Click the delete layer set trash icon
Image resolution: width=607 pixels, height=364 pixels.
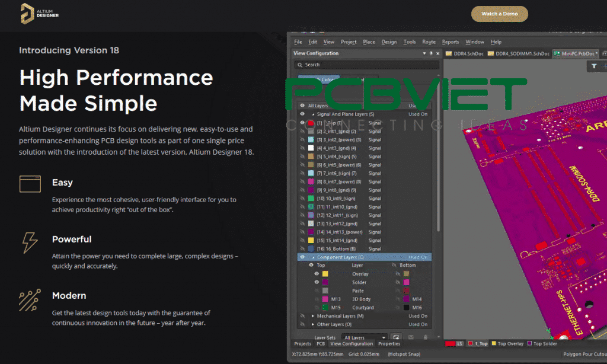425,337
